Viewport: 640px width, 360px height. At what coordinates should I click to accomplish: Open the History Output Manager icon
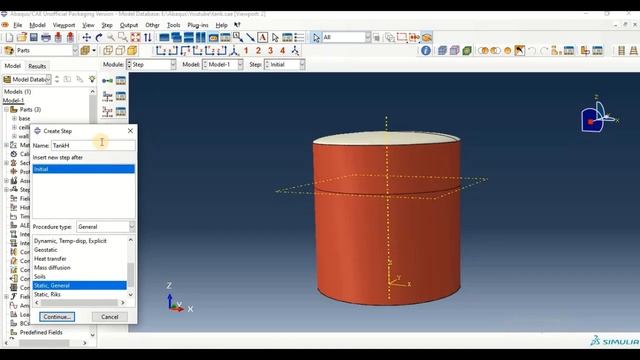(x=121, y=111)
